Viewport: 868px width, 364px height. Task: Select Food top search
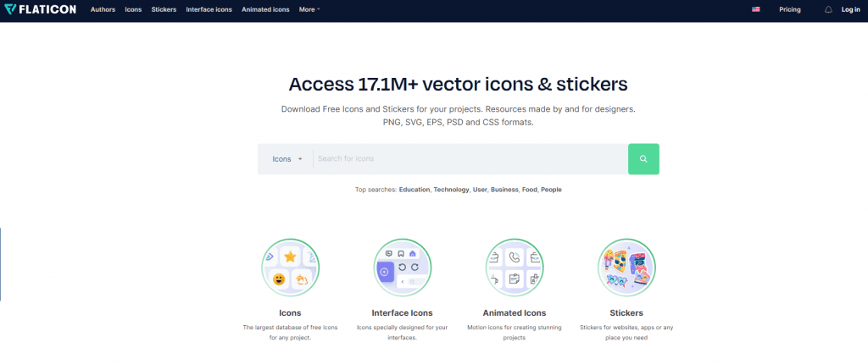530,190
